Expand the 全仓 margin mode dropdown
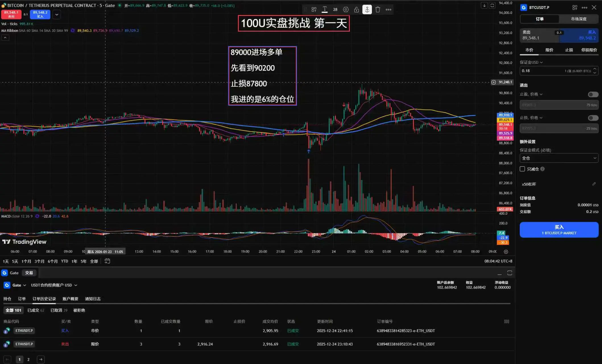Screen dimensions: 602x364 pos(559,158)
